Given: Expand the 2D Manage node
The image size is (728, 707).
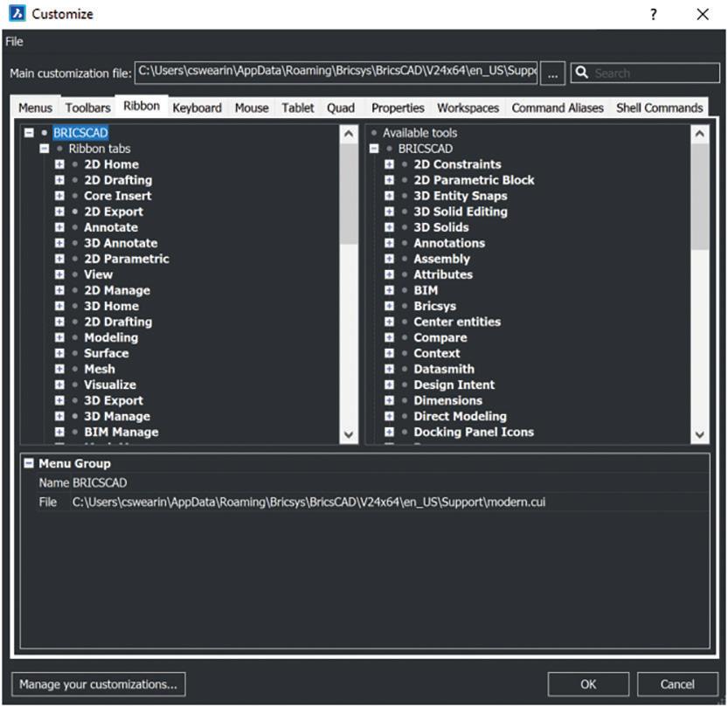Looking at the screenshot, I should 59,290.
